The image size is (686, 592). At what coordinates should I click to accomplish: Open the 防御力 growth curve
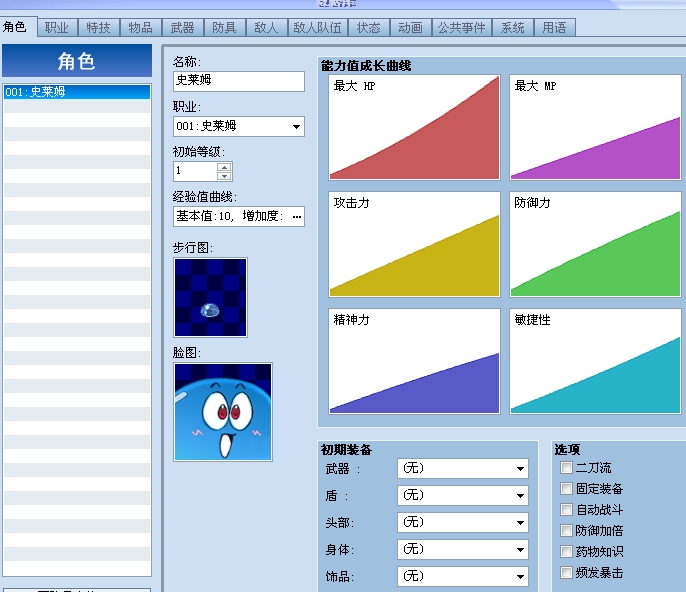(595, 244)
